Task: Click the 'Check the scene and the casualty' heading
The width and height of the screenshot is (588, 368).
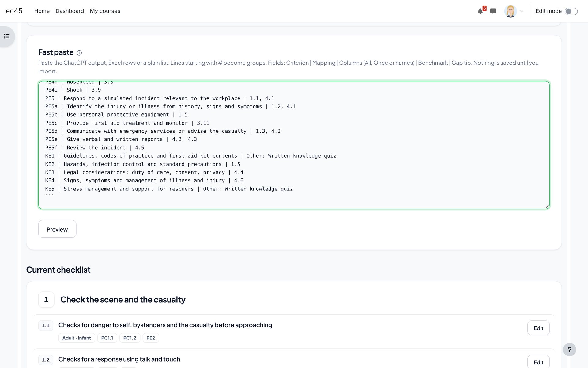Action: click(123, 300)
